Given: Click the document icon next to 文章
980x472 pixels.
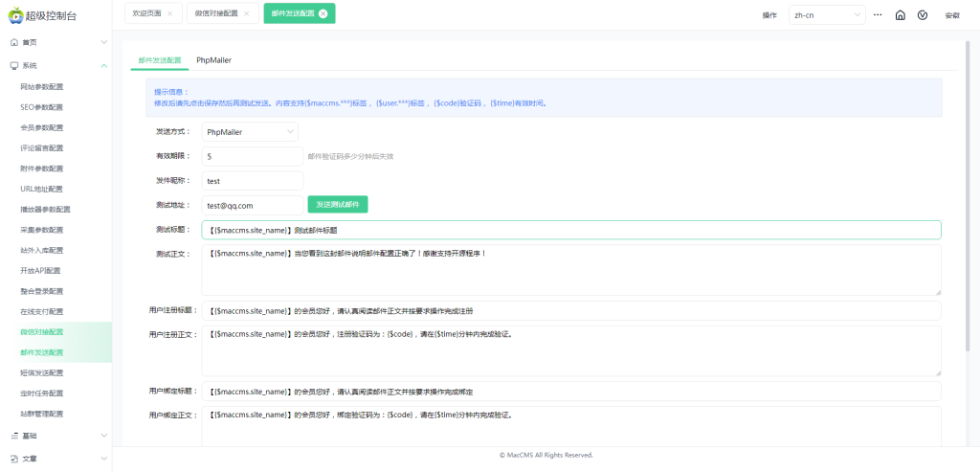Looking at the screenshot, I should click(x=13, y=459).
